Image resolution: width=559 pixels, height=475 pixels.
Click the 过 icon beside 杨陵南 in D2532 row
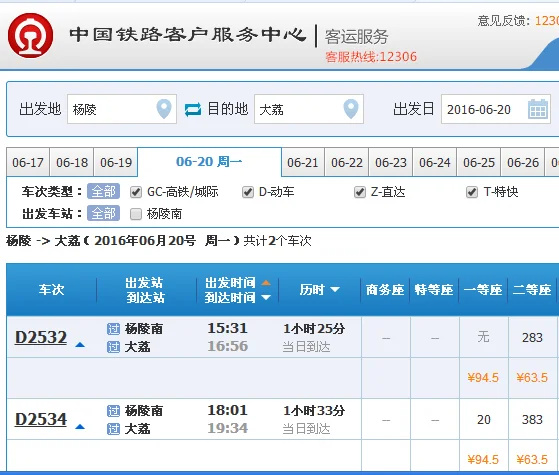coord(113,329)
